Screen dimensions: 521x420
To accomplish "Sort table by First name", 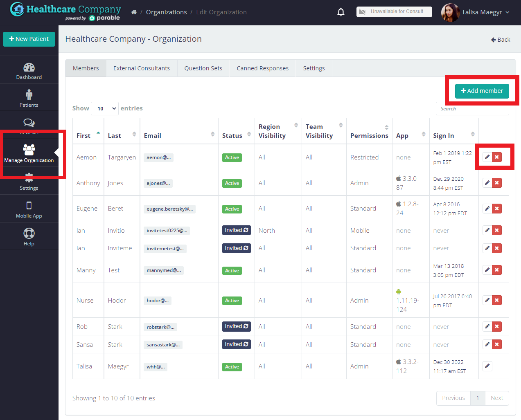I will [x=88, y=131].
